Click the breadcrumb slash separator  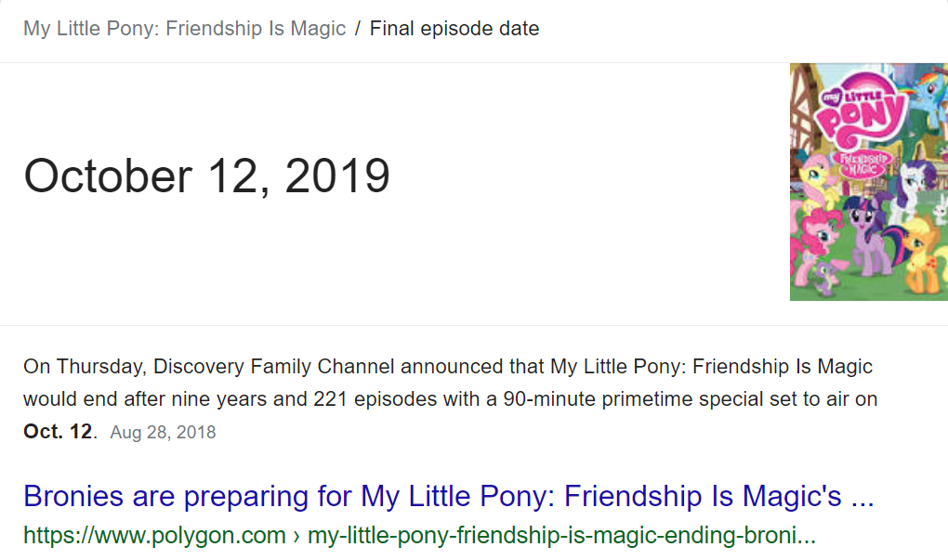(357, 28)
